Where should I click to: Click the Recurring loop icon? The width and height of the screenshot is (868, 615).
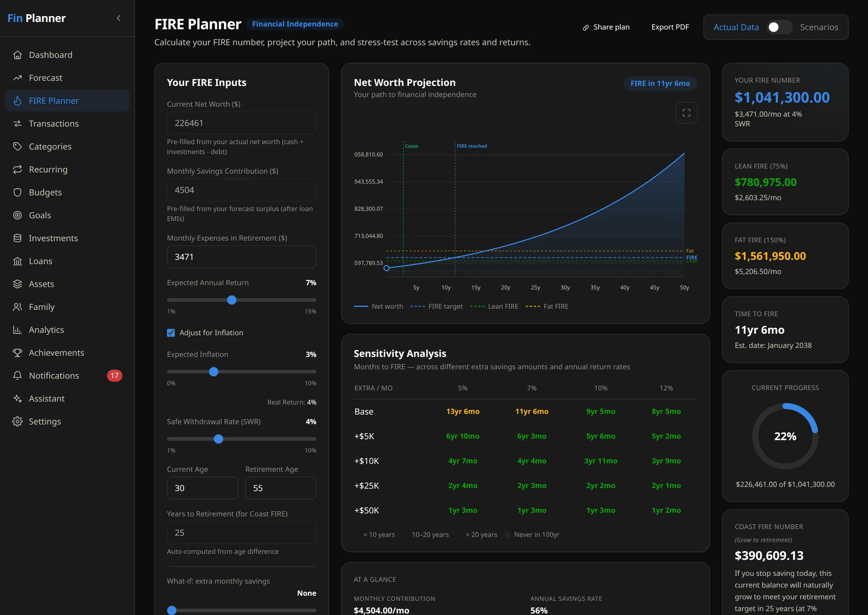coord(17,169)
